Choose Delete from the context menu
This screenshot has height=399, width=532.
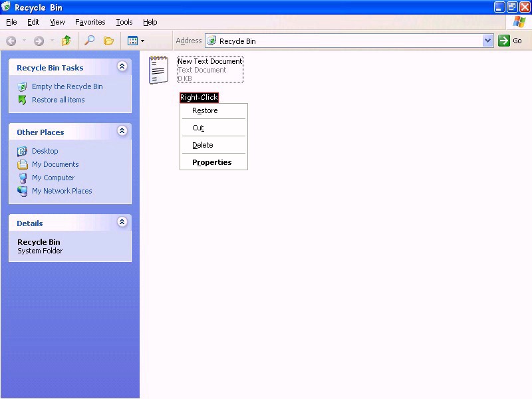213,145
